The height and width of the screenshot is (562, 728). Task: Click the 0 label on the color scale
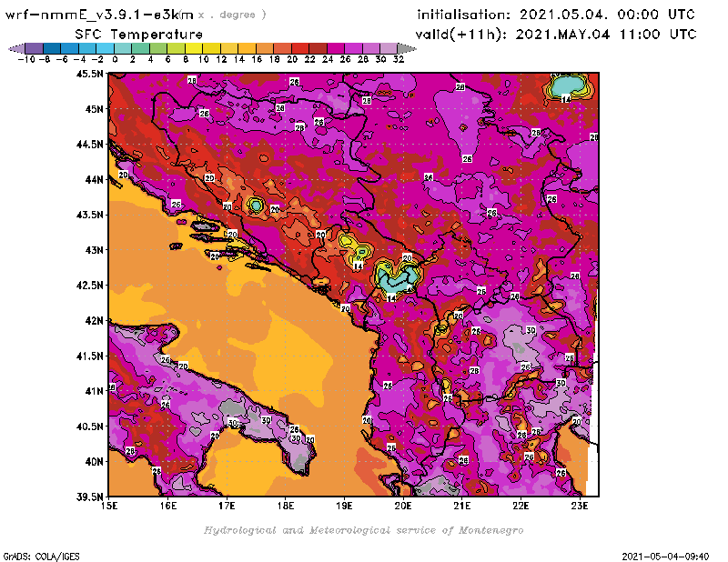click(x=115, y=59)
